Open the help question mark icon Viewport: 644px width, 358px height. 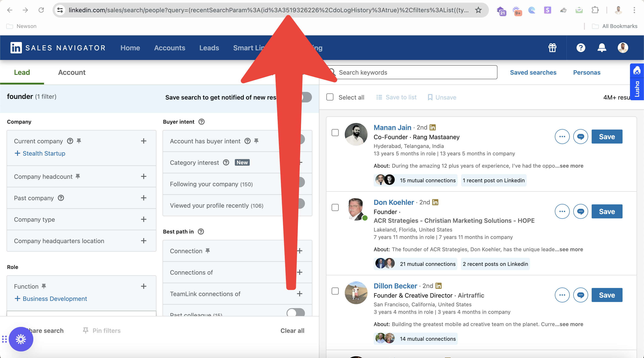tap(580, 47)
